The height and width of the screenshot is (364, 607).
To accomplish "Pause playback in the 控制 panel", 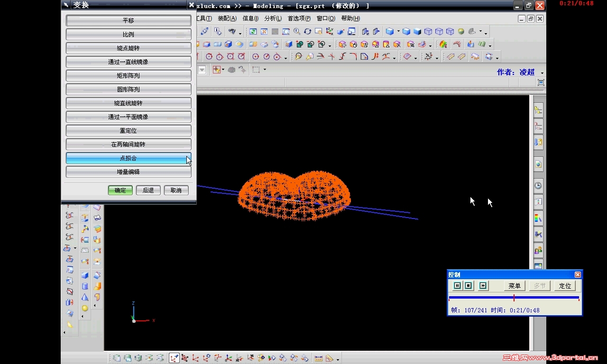I will click(x=457, y=286).
